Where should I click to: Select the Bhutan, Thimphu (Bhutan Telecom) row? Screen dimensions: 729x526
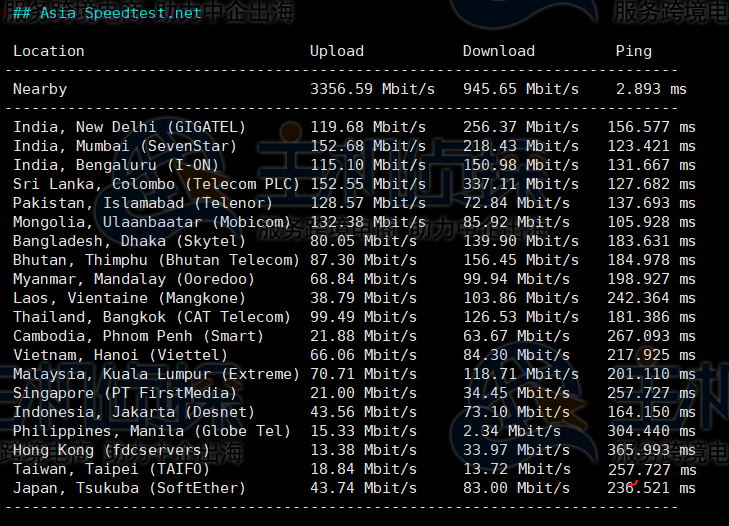(x=156, y=260)
